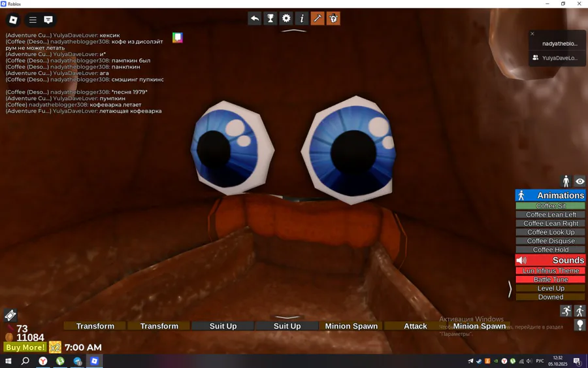This screenshot has height=368, width=588.
Task: Click chat message 'кофеварка летает'
Action: point(115,105)
